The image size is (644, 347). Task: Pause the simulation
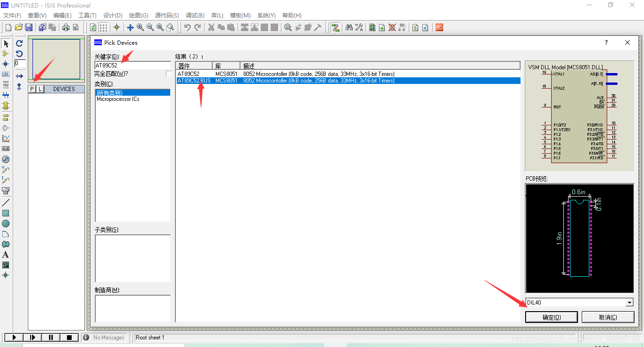(51, 337)
